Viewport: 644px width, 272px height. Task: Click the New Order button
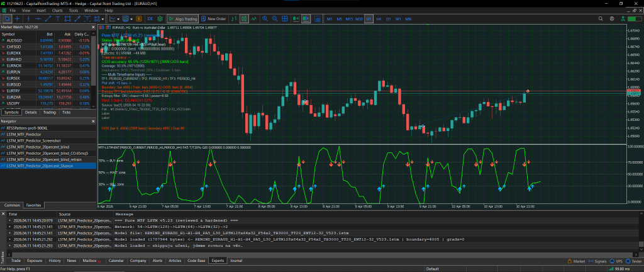pos(214,19)
